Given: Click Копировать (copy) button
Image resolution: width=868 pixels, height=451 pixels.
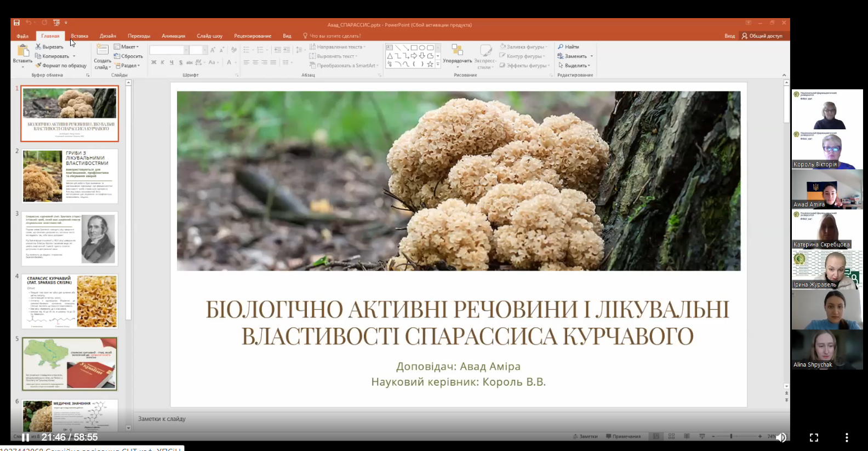Looking at the screenshot, I should (x=52, y=56).
